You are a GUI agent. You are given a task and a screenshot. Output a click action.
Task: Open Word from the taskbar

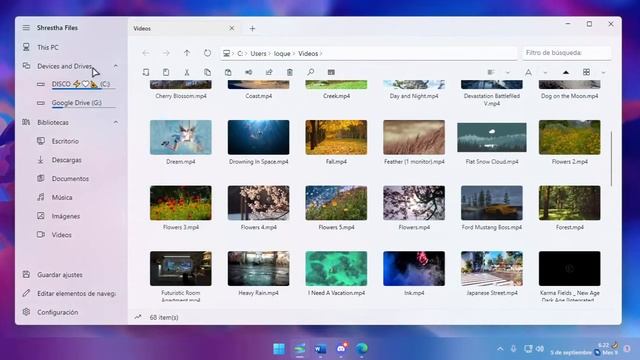(x=320, y=349)
